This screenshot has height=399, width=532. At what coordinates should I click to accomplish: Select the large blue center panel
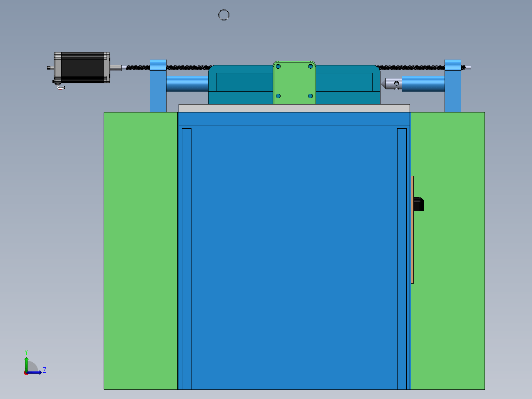click(294, 258)
